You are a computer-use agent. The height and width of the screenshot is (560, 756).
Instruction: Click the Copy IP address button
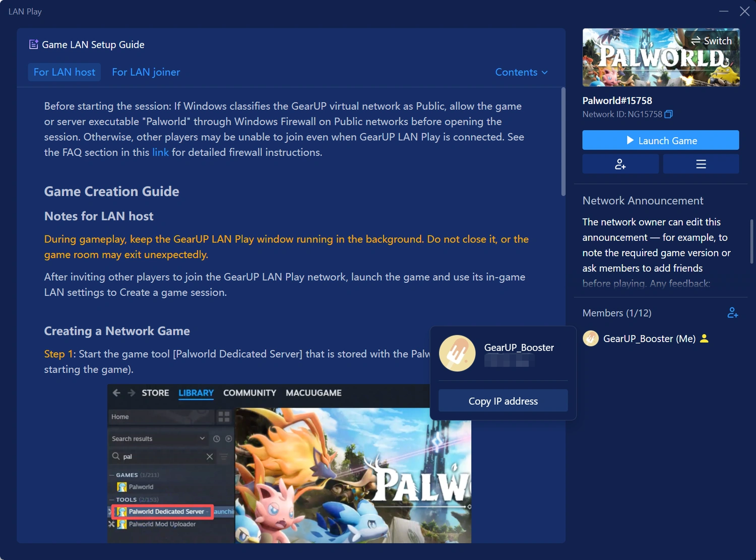coord(503,401)
